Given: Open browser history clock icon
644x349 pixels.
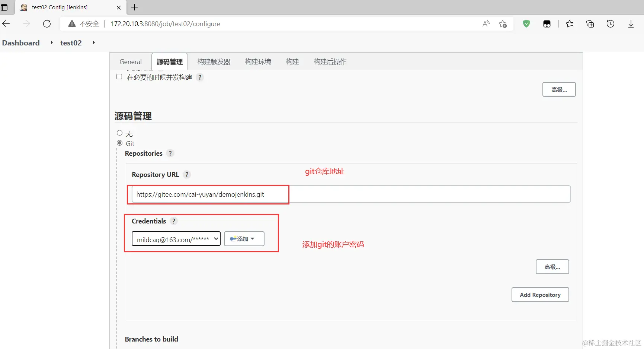Looking at the screenshot, I should [x=611, y=24].
